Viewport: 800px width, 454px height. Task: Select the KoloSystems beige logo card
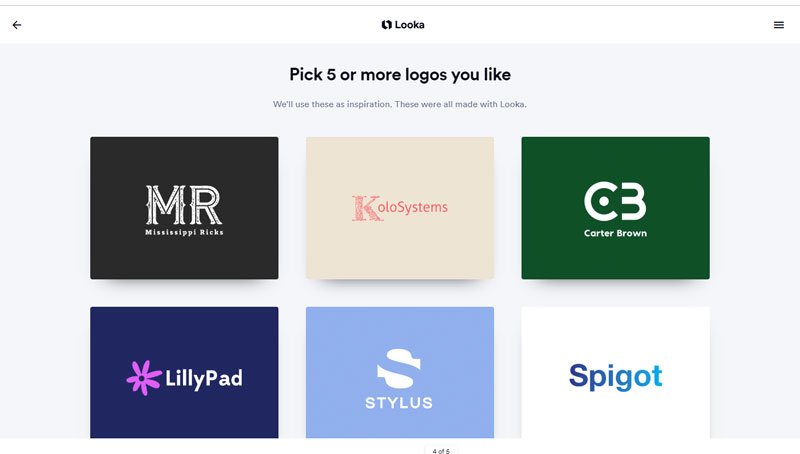coord(400,208)
